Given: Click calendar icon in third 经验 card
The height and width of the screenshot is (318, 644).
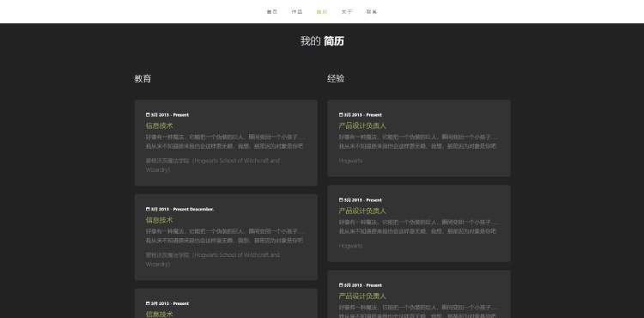Looking at the screenshot, I should click(x=341, y=285).
